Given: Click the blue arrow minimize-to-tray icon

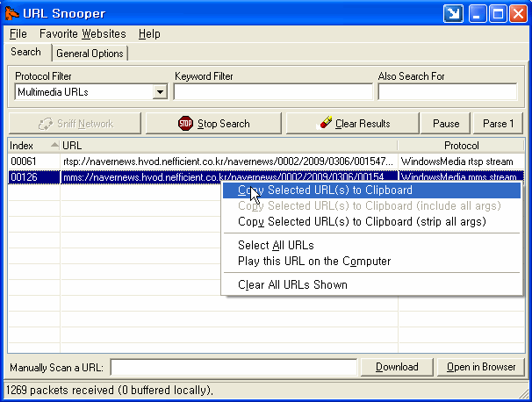Looking at the screenshot, I should (453, 14).
